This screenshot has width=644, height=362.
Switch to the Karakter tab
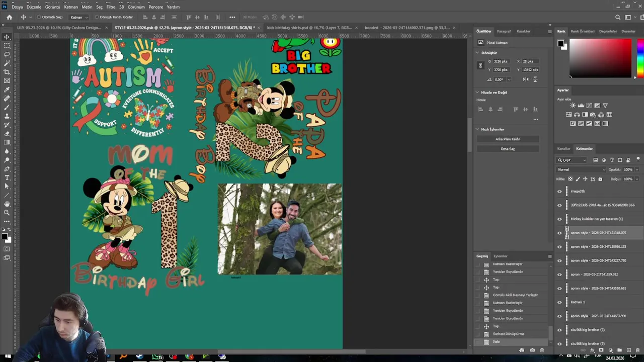(523, 31)
